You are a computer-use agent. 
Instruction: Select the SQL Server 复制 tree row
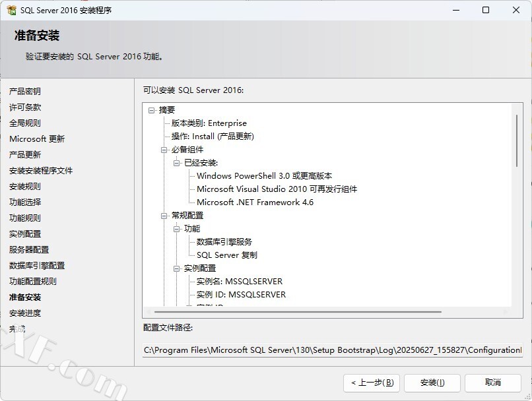coord(227,255)
